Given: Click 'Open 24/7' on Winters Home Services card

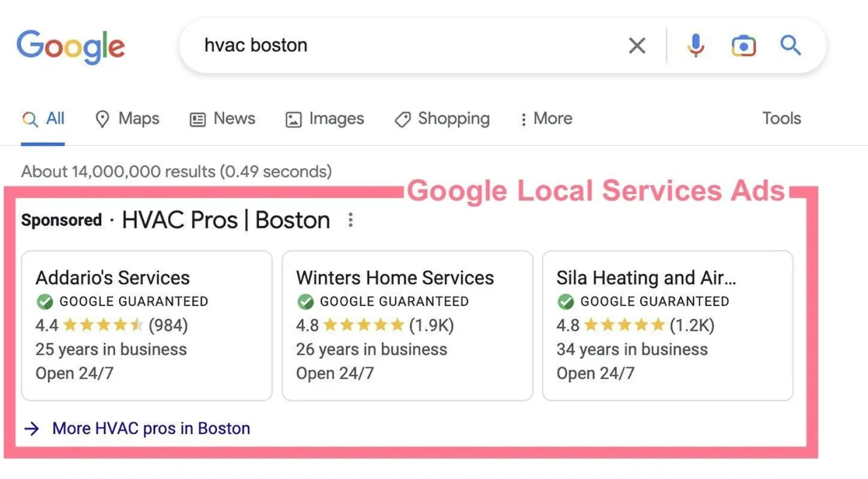Looking at the screenshot, I should 335,374.
